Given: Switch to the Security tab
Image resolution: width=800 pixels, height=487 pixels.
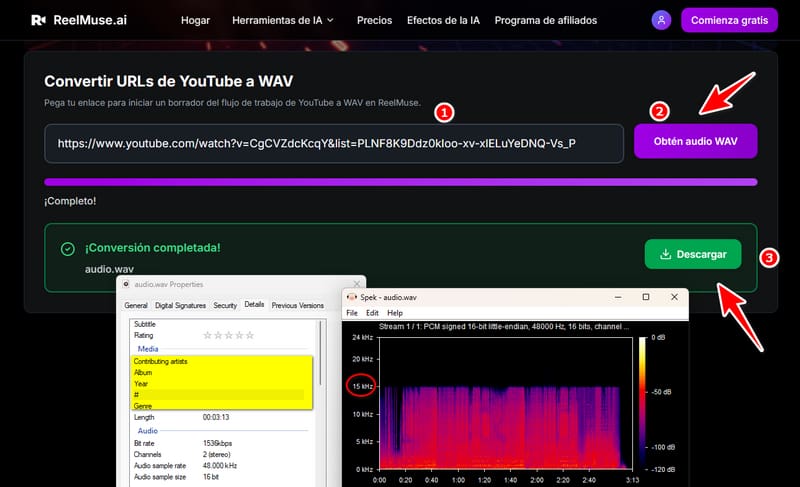Looking at the screenshot, I should point(225,305).
